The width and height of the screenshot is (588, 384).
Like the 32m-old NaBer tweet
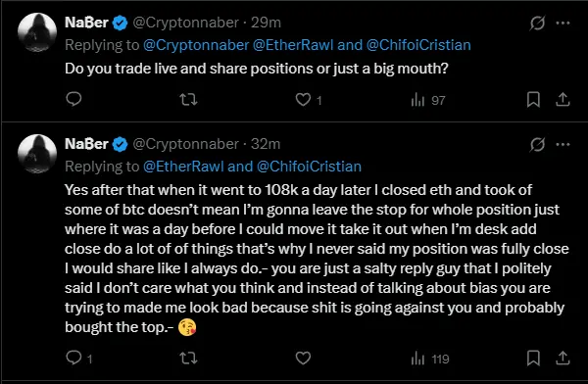tap(303, 359)
